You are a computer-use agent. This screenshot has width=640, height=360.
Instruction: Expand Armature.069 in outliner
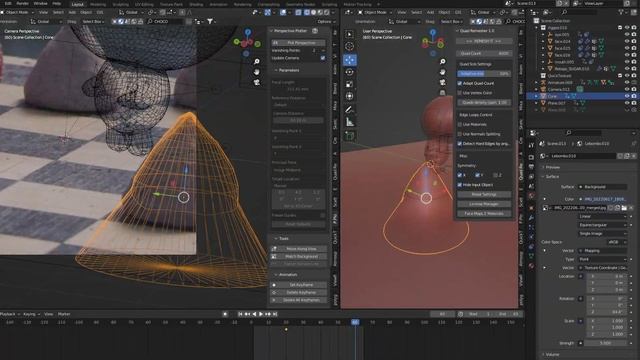[x=536, y=82]
